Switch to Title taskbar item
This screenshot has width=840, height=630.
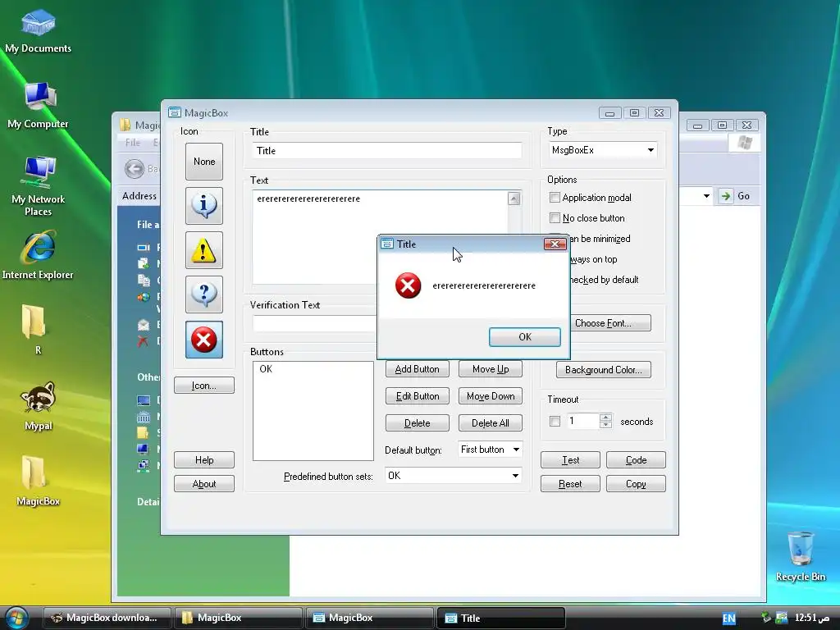[501, 618]
